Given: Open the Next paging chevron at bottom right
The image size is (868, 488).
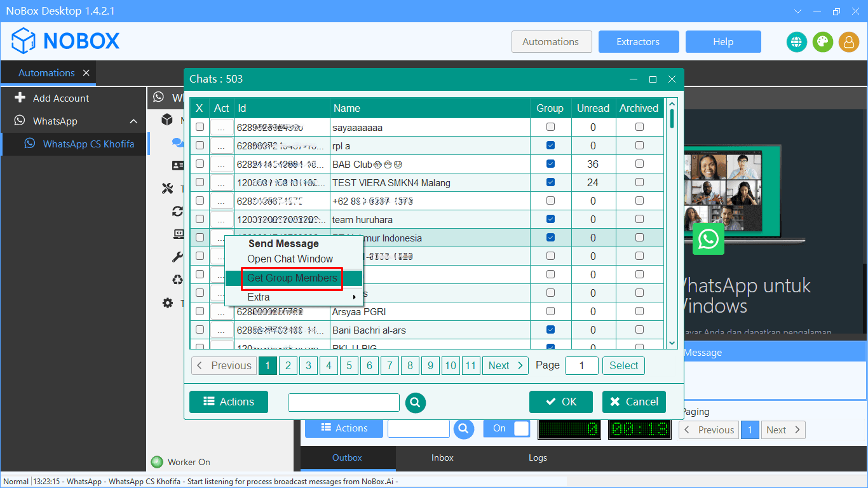Looking at the screenshot, I should pyautogui.click(x=783, y=430).
